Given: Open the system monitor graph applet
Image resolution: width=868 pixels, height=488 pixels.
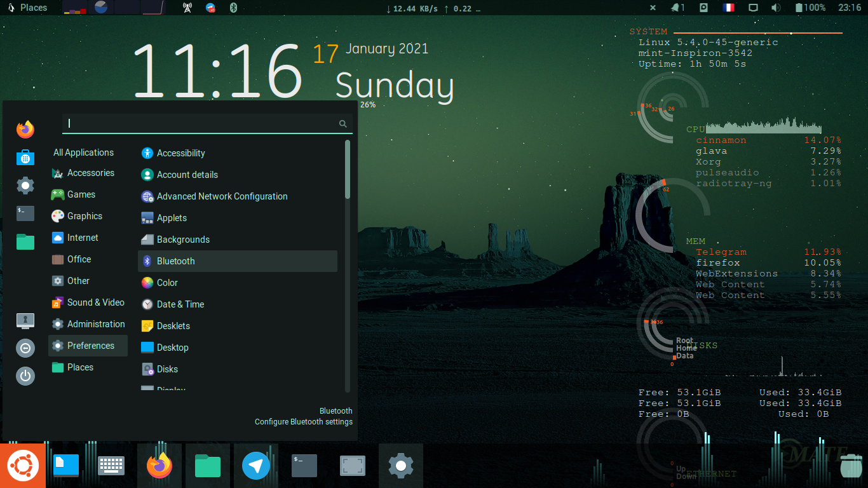Looking at the screenshot, I should [115, 8].
